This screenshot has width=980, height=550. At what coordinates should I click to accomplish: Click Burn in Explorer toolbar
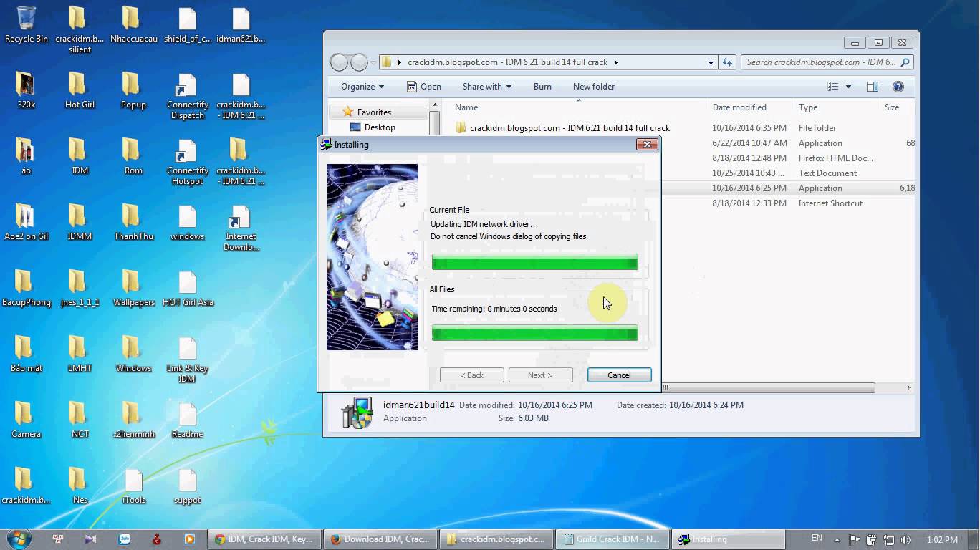tap(542, 87)
